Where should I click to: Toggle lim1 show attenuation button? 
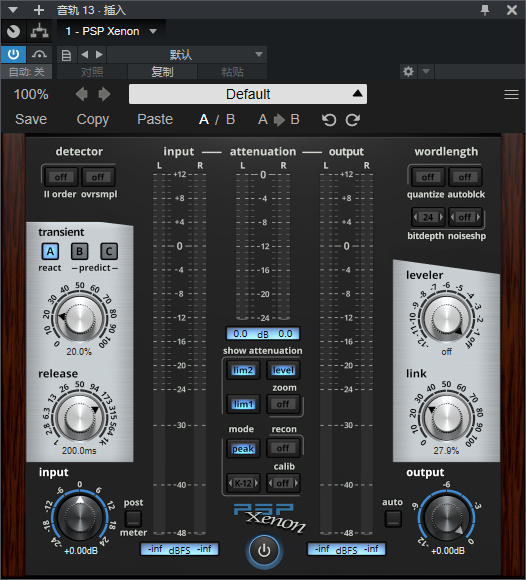[243, 404]
